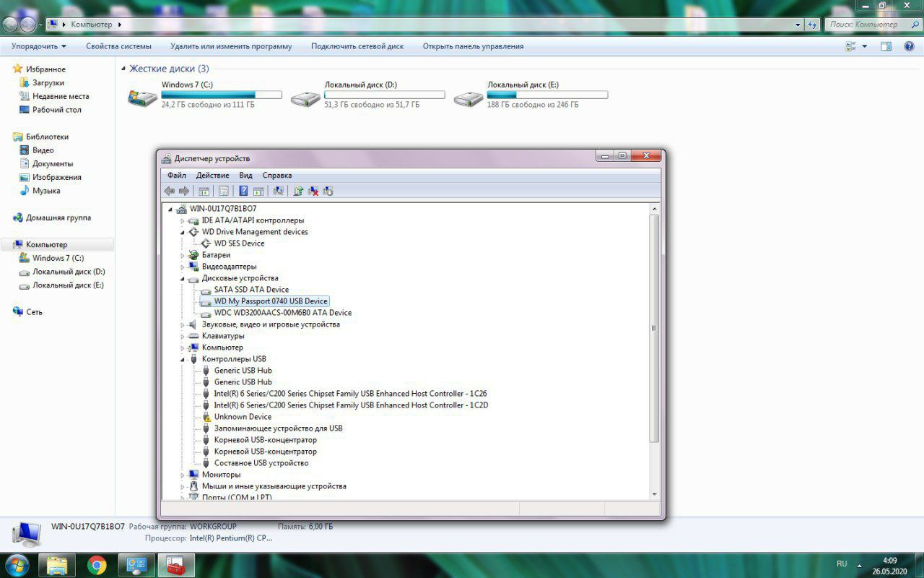The image size is (924, 578).
Task: Toggle the preview pane icon in Explorer
Action: point(886,46)
